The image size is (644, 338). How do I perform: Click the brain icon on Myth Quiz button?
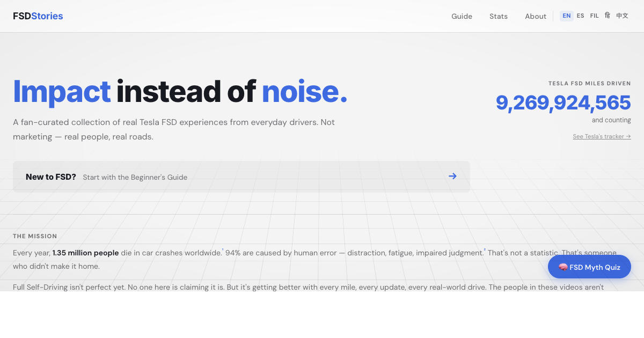tap(563, 267)
